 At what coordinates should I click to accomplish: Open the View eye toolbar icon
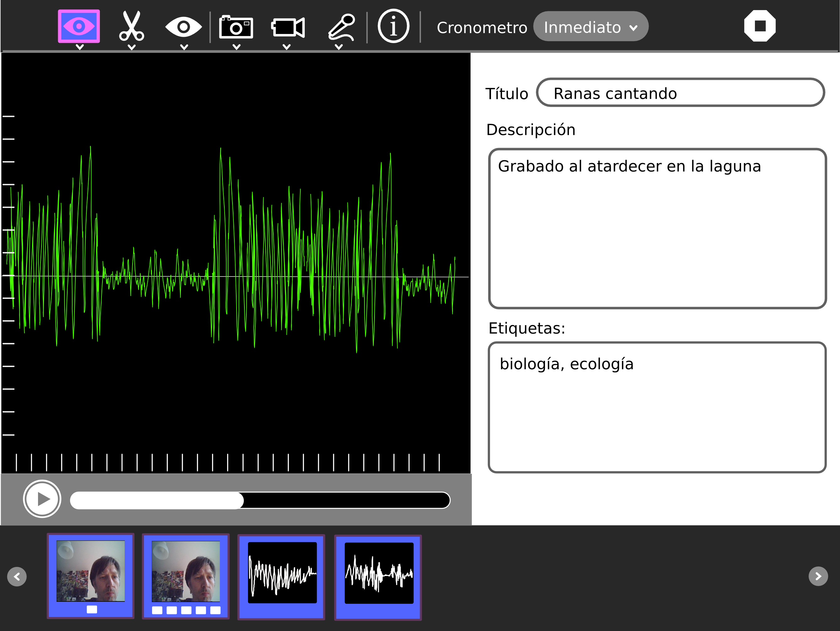click(x=183, y=27)
